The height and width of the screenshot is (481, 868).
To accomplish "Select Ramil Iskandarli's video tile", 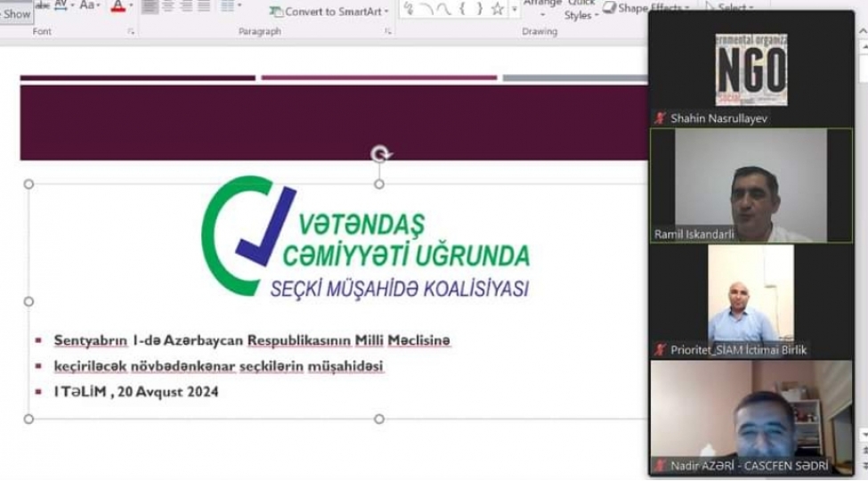I will point(751,185).
